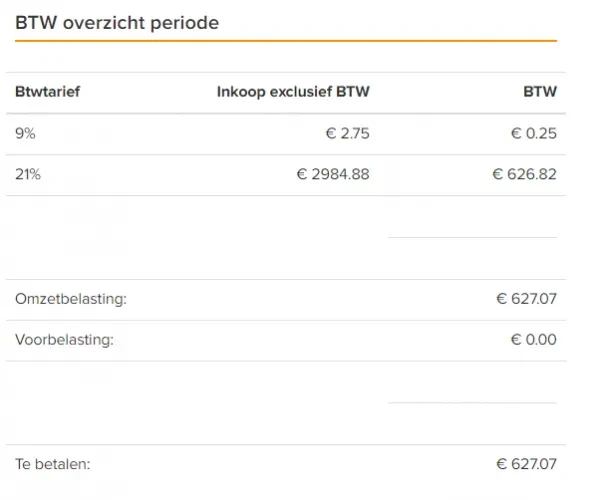Click the € 0.25 BTW amount
Image resolution: width=600 pixels, height=500 pixels.
[534, 134]
